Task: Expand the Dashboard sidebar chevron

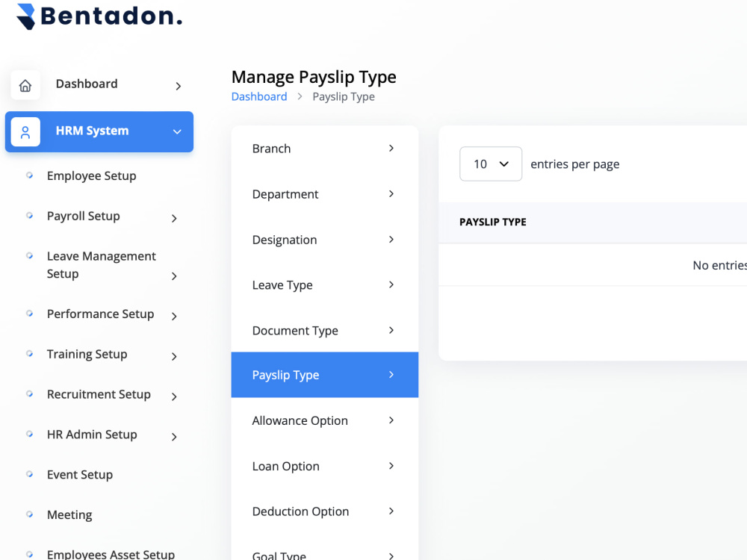Action: pos(179,86)
